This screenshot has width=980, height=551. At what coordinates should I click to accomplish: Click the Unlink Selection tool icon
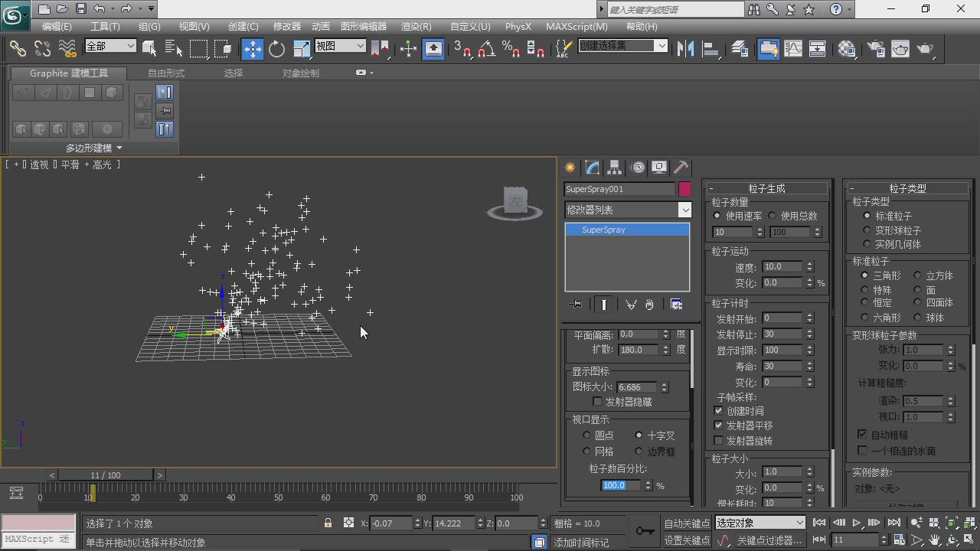pyautogui.click(x=42, y=48)
